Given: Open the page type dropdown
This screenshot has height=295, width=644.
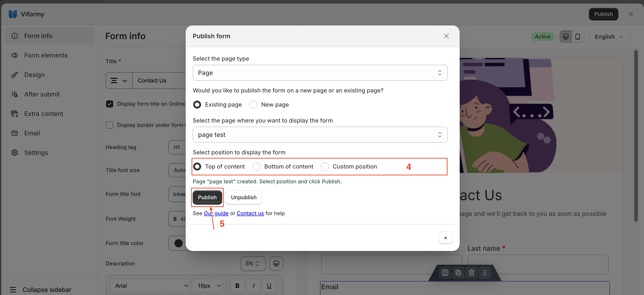Looking at the screenshot, I should click(320, 73).
